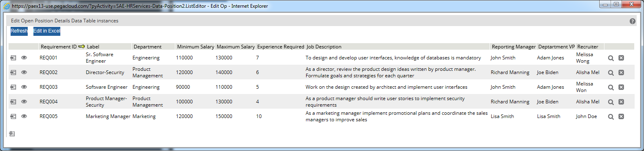Delete the REQ004 row with its X icon
Viewport: 644px width, 151px height.
[x=621, y=102]
